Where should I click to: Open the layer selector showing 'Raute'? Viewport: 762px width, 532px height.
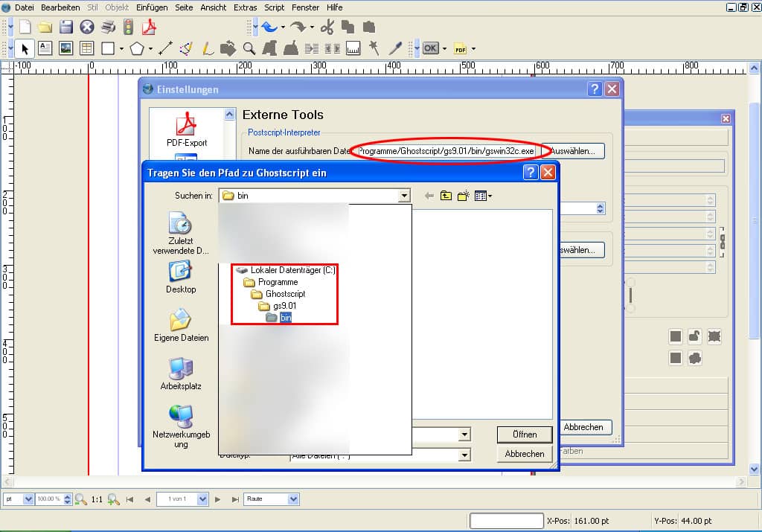click(x=293, y=499)
